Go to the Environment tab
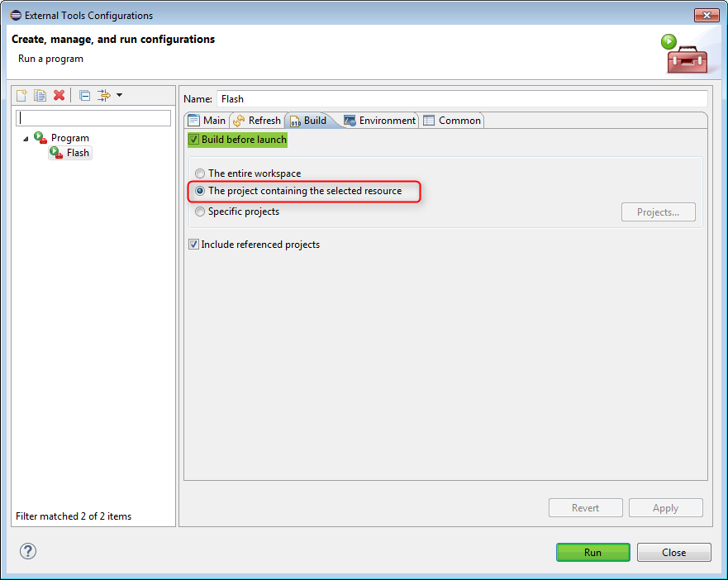The width and height of the screenshot is (728, 580). (380, 121)
